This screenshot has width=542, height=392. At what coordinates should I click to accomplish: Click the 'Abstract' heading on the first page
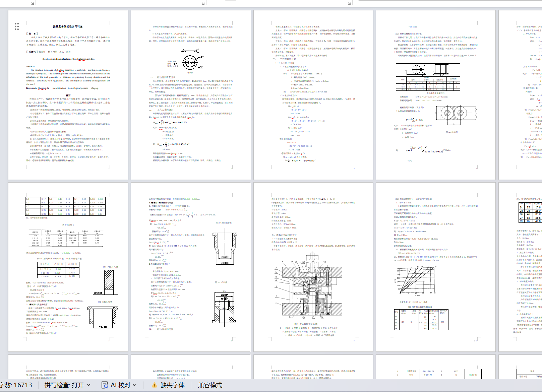[x=30, y=66]
